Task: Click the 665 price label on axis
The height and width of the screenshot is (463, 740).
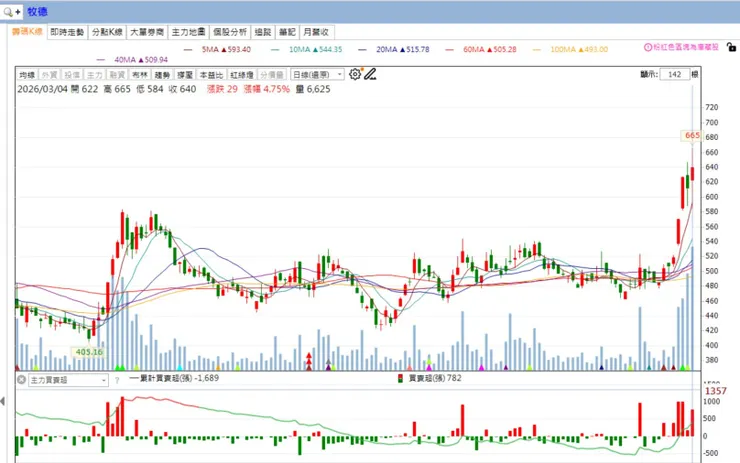Action: pyautogui.click(x=692, y=135)
